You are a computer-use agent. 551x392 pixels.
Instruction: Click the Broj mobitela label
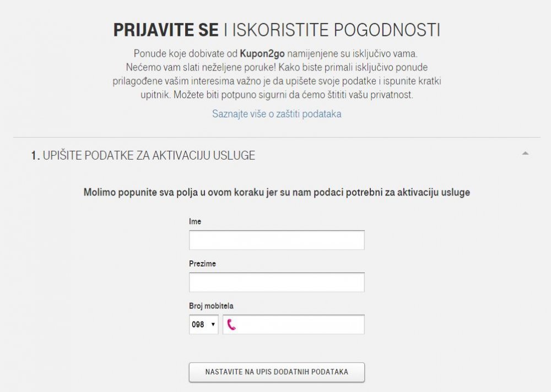pyautogui.click(x=211, y=306)
